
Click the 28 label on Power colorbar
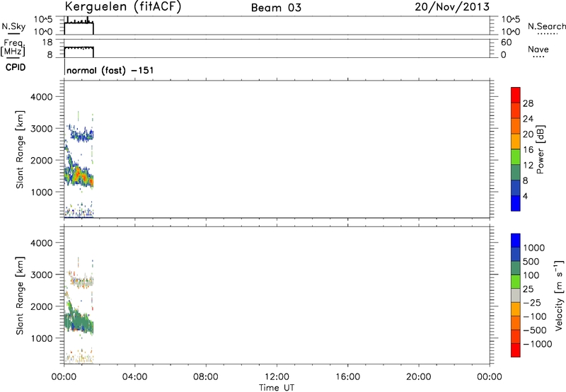point(528,103)
